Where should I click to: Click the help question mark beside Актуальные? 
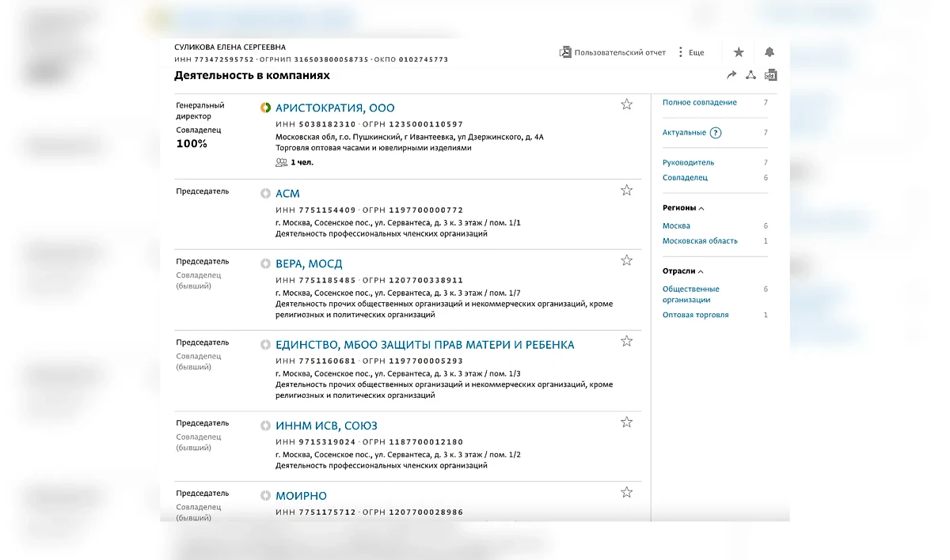click(716, 133)
